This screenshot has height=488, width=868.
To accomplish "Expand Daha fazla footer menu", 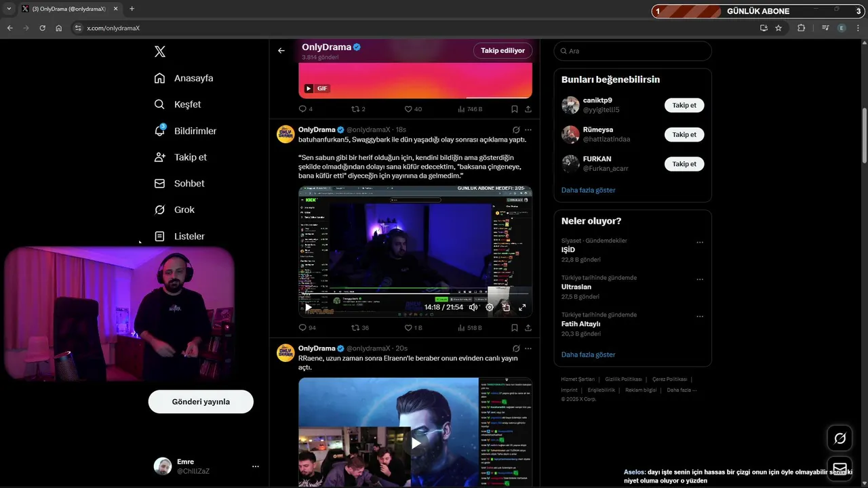I will (x=682, y=390).
